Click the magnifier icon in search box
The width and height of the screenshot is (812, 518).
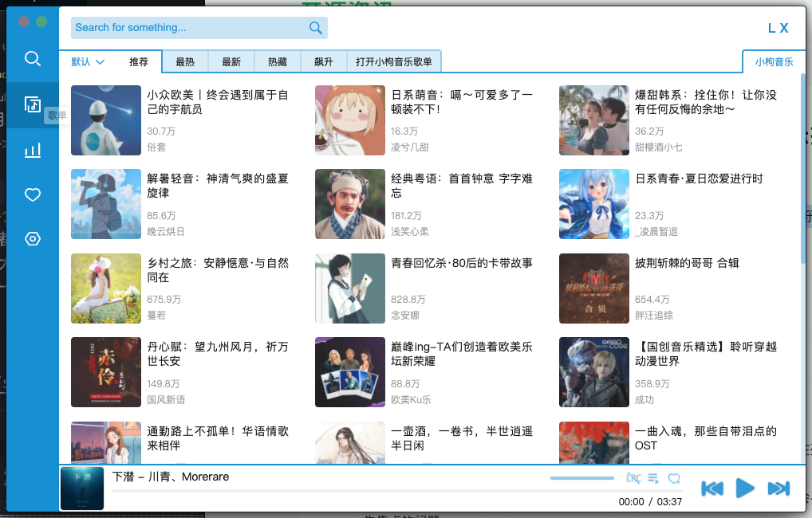click(315, 28)
